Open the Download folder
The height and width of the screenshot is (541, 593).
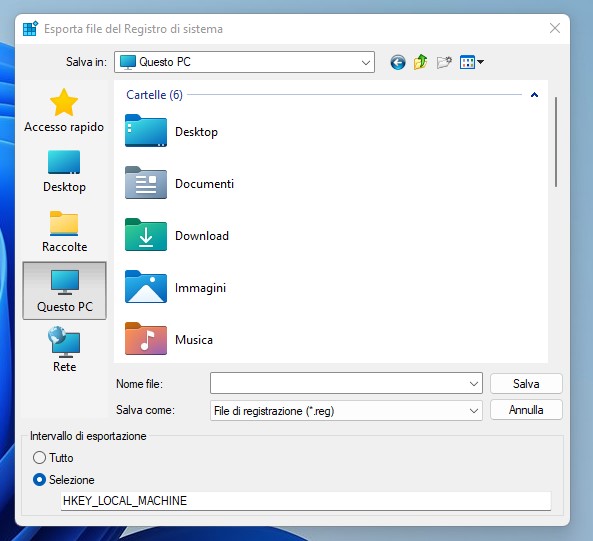[x=177, y=235]
